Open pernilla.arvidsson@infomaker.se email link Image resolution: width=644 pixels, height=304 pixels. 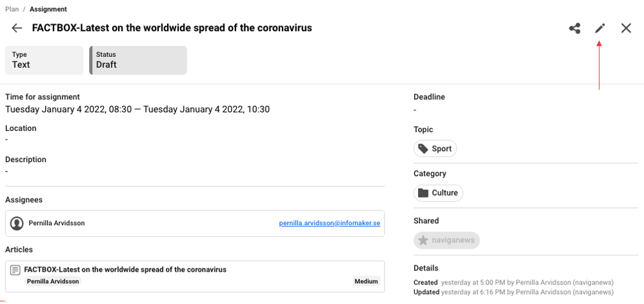point(329,223)
